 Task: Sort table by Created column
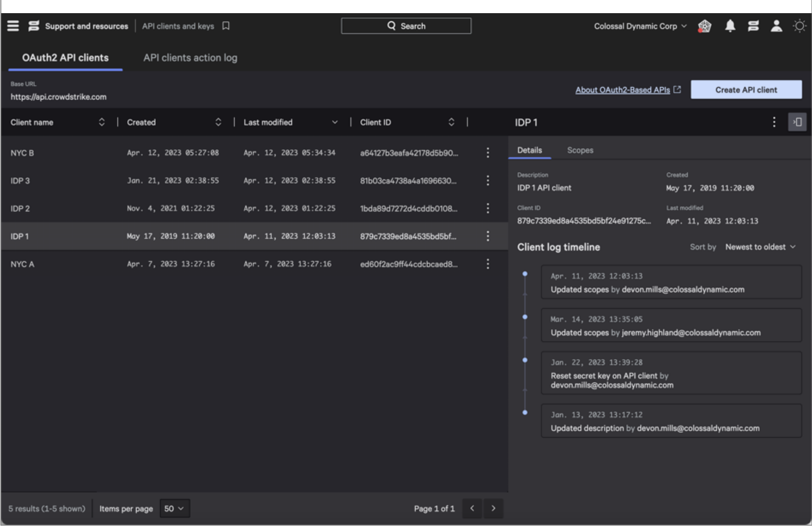click(218, 122)
